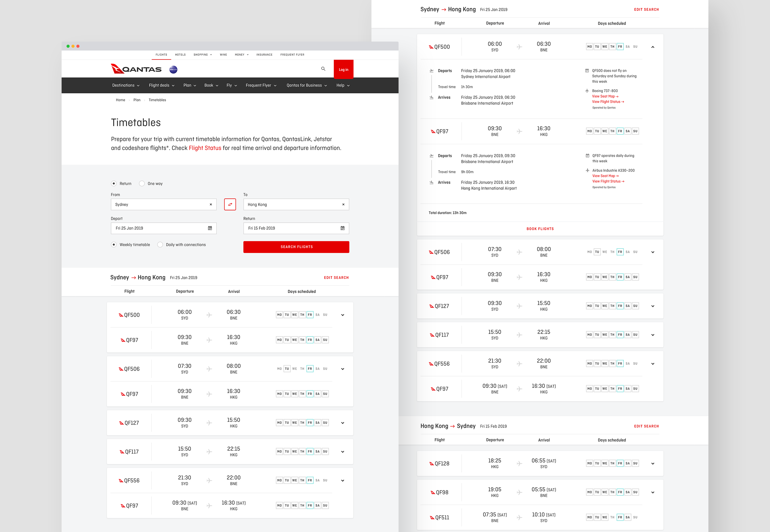Image resolution: width=770 pixels, height=532 pixels.
Task: Open the Plan navigation menu
Action: click(190, 85)
